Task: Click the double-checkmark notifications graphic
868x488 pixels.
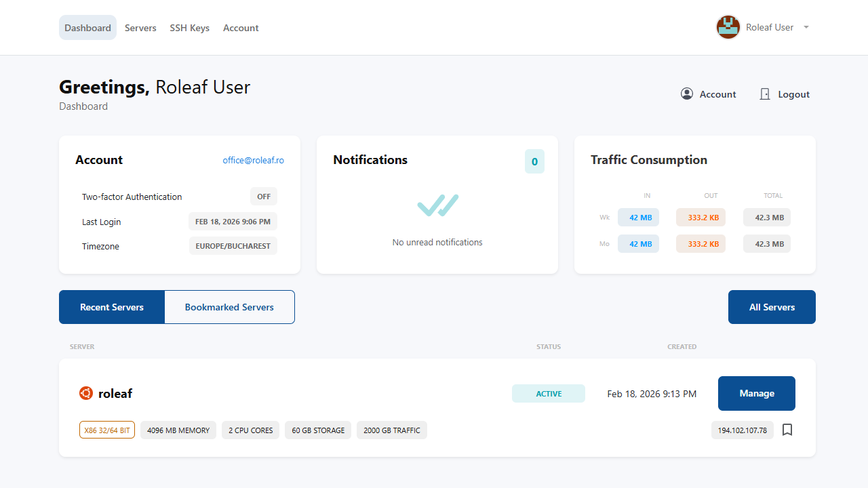Action: tap(437, 205)
